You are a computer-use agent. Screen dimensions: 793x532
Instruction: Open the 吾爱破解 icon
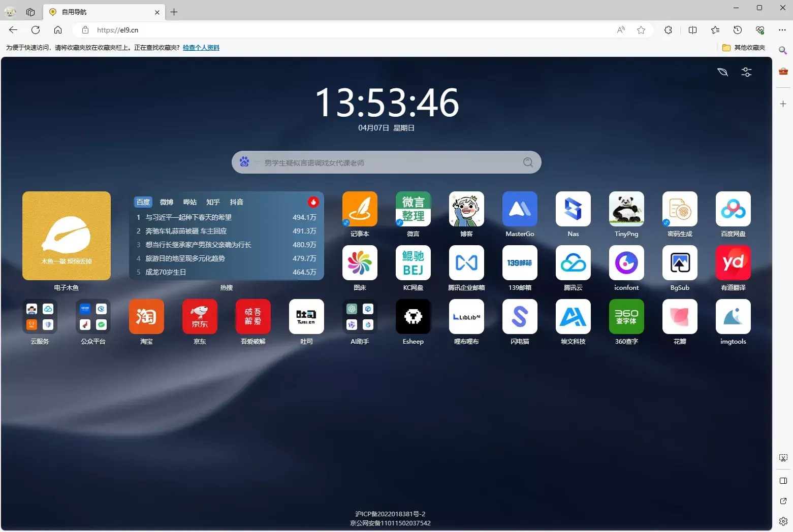(x=253, y=316)
